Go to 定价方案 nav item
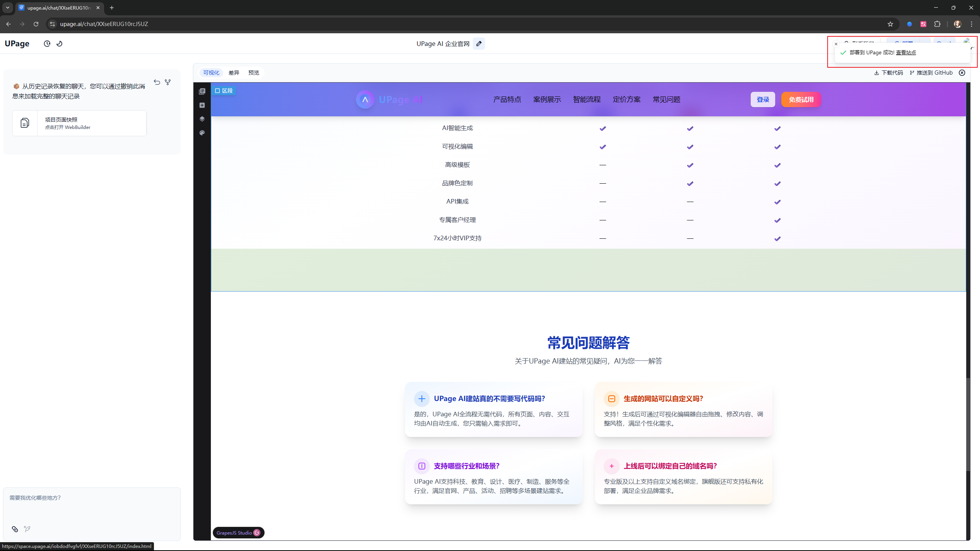 (627, 99)
